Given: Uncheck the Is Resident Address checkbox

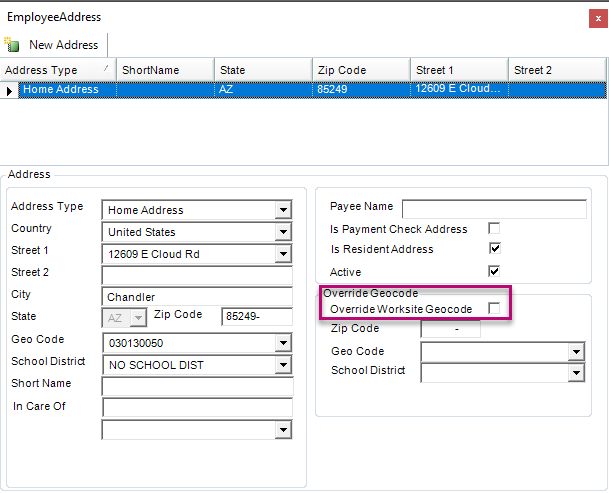Looking at the screenshot, I should 494,248.
